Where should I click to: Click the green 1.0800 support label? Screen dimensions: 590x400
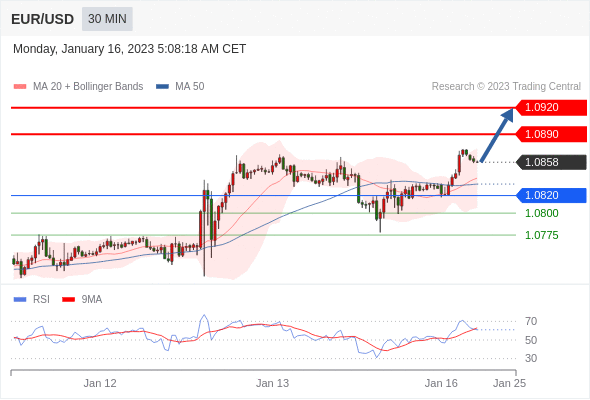coord(541,213)
